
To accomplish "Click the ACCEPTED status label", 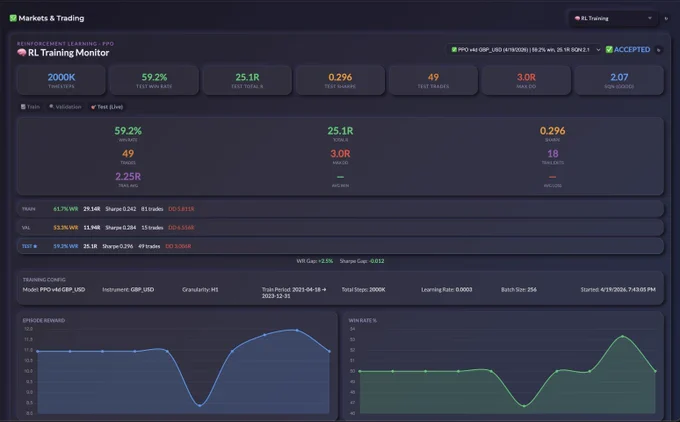I will pos(632,49).
